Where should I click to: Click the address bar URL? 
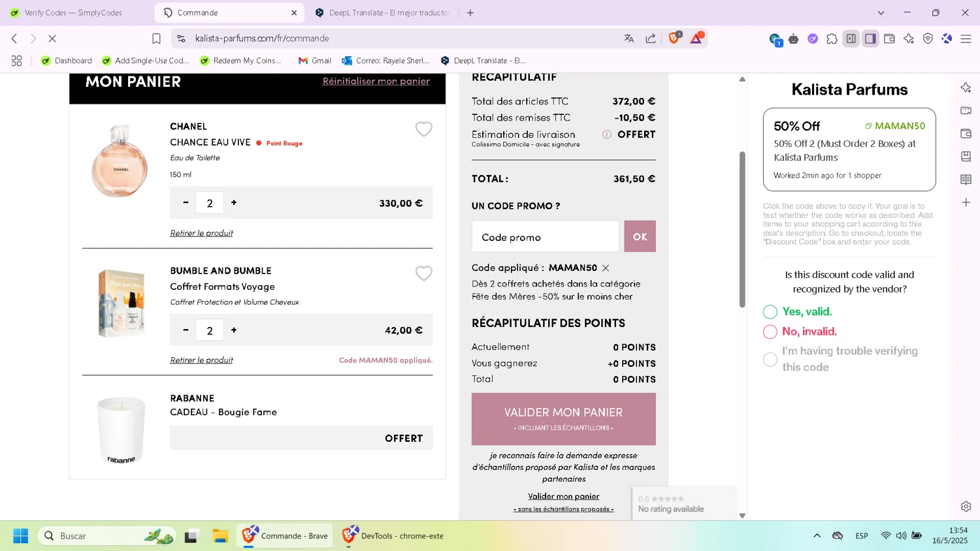(262, 39)
